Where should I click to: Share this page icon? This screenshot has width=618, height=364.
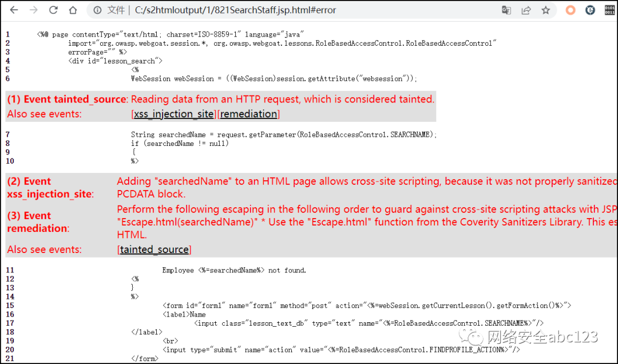click(x=526, y=10)
